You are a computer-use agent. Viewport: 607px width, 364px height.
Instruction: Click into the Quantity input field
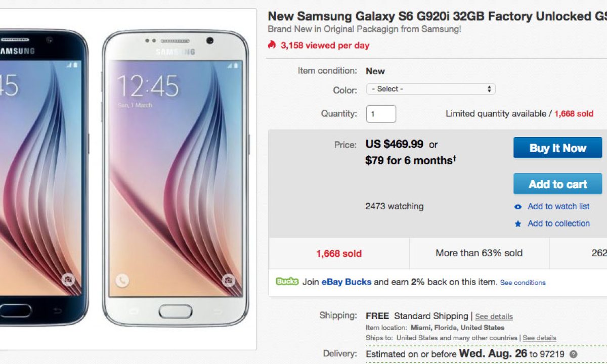tap(381, 114)
